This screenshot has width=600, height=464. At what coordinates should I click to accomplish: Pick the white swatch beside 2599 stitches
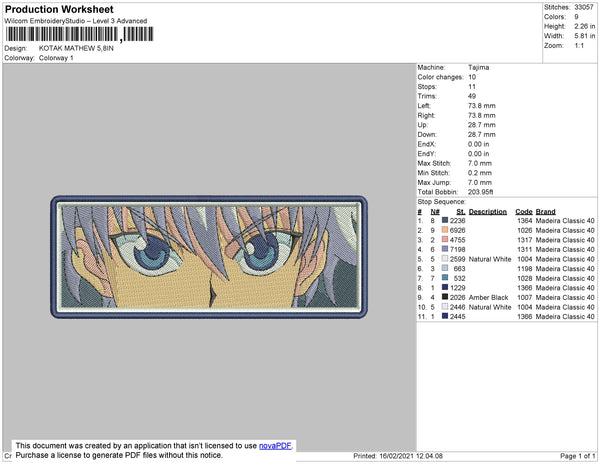pos(445,259)
